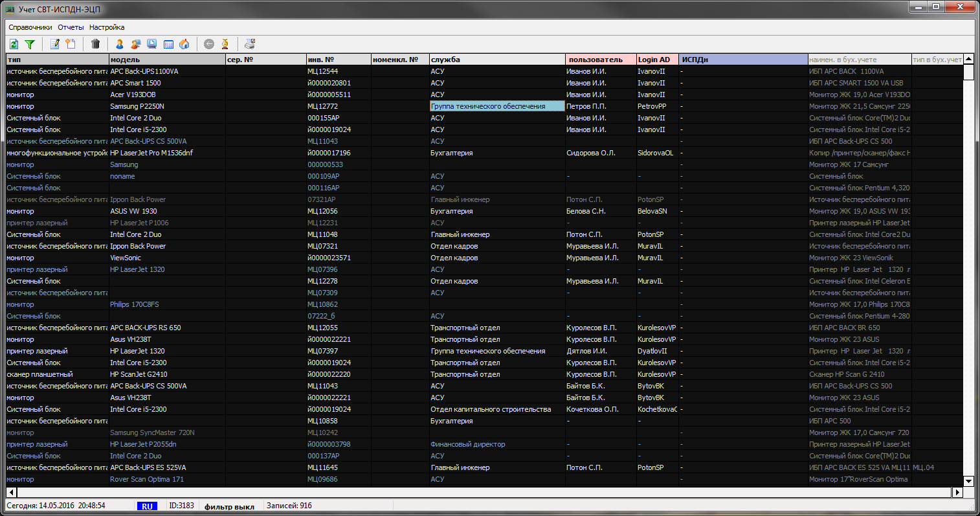Click the pink 'Login AD' column header
Image resolution: width=980 pixels, height=516 pixels.
(658, 60)
